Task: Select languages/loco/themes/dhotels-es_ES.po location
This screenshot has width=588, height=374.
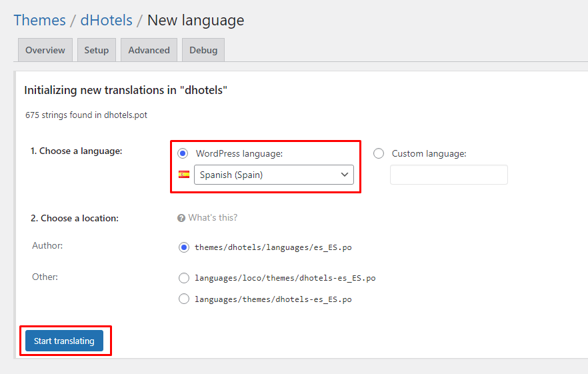Action: pos(184,278)
